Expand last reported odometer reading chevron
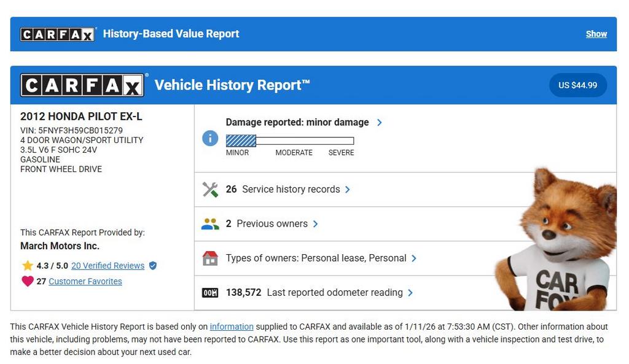This screenshot has height=364, width=629. click(410, 293)
